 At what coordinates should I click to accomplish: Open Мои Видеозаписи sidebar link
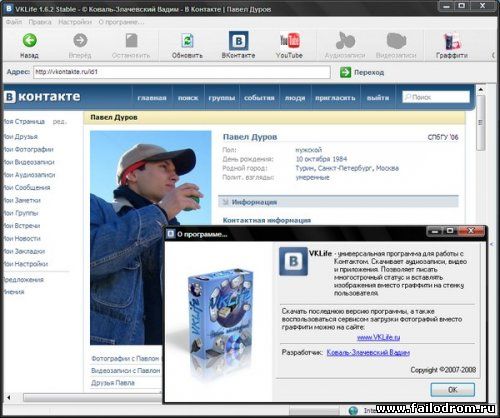coord(29,162)
